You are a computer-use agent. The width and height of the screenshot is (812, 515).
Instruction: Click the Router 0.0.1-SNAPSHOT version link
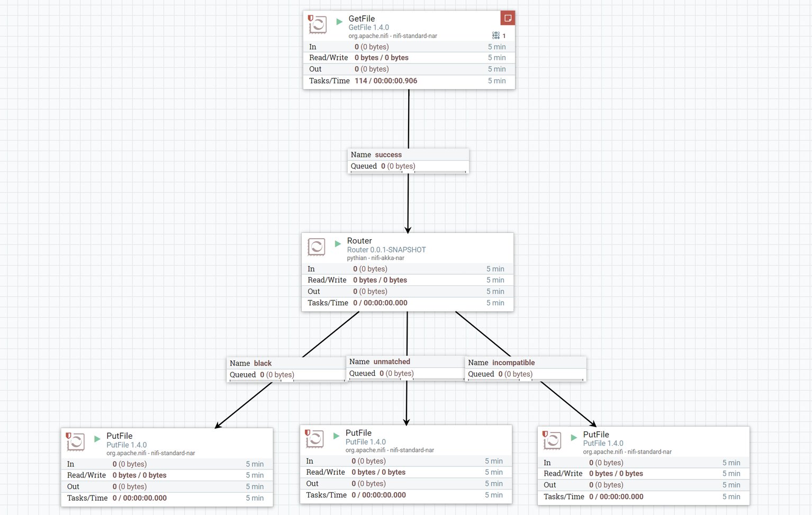[386, 249]
